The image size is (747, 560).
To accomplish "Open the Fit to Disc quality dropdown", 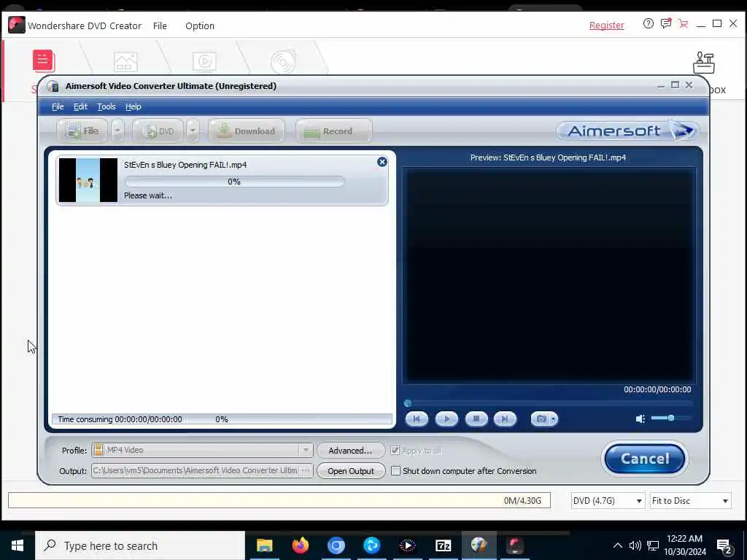I will click(690, 500).
